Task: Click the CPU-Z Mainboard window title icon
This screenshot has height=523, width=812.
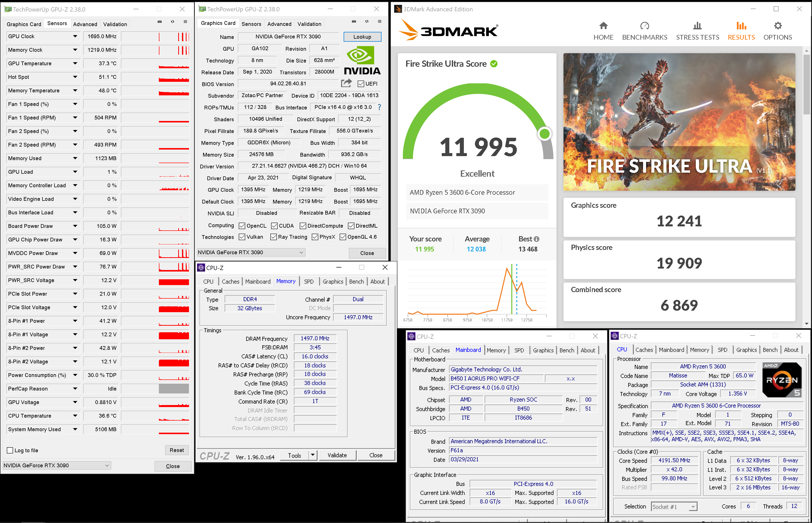Action: tap(411, 336)
